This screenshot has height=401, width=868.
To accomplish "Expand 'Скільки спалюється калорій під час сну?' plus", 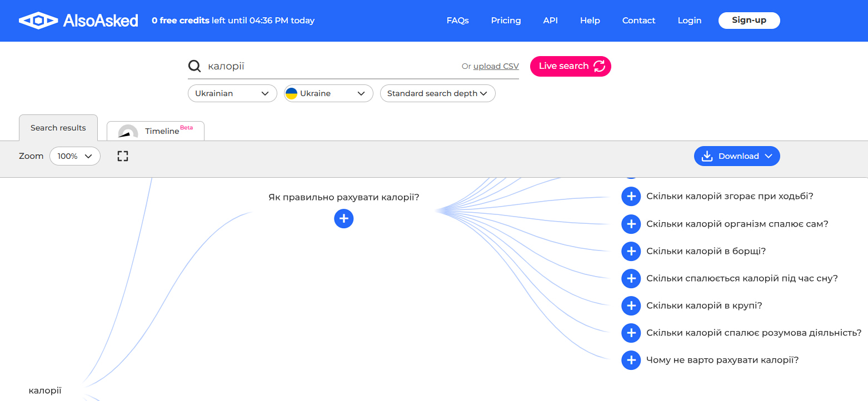I will [x=631, y=278].
